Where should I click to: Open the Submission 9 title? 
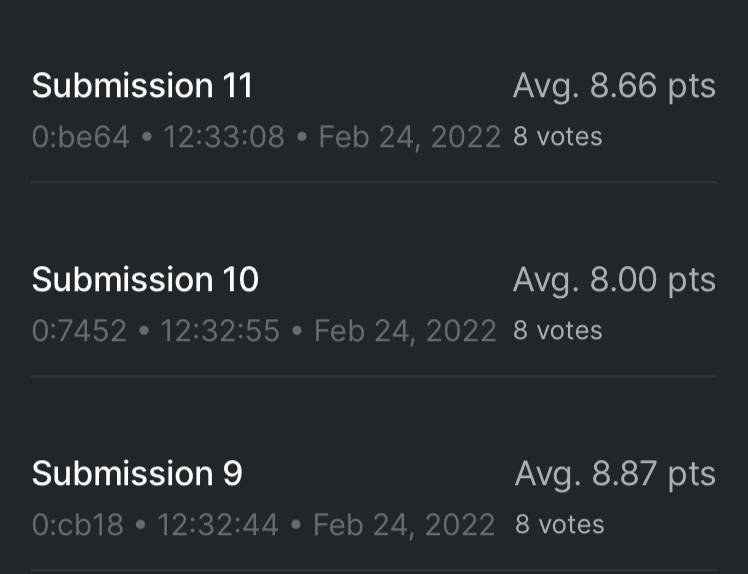(x=137, y=473)
